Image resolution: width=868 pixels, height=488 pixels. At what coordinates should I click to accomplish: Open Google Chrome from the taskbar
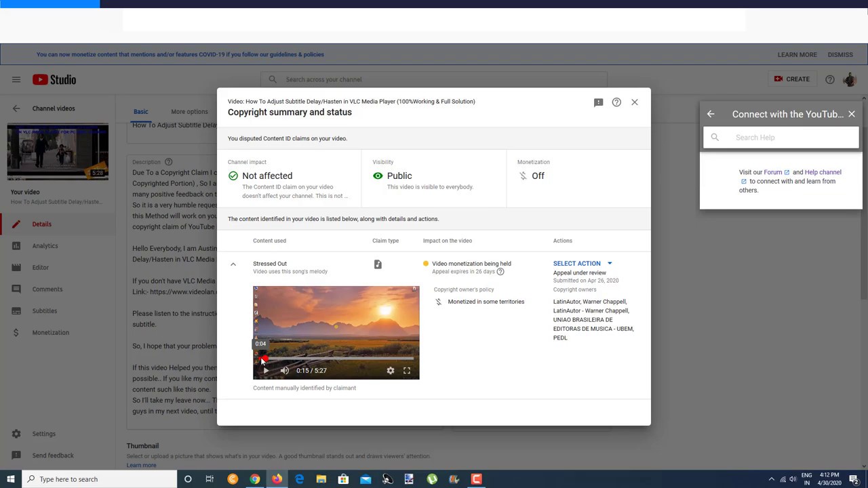coord(255,479)
